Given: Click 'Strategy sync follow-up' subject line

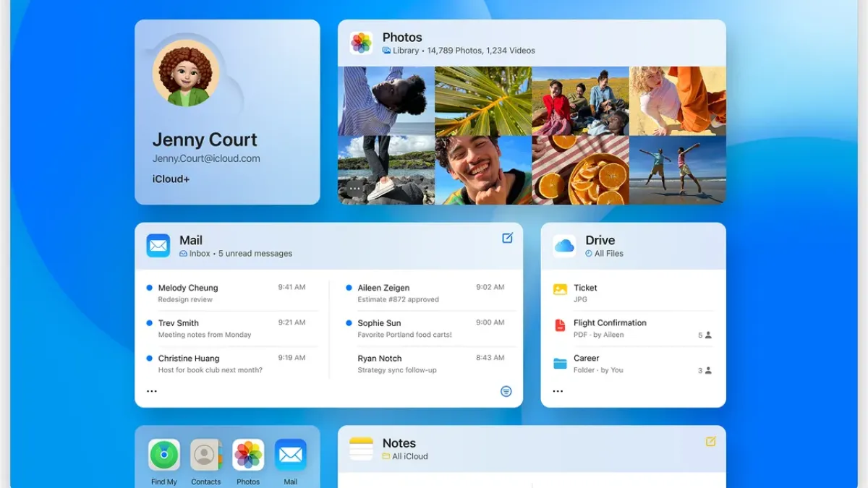Looking at the screenshot, I should (397, 370).
